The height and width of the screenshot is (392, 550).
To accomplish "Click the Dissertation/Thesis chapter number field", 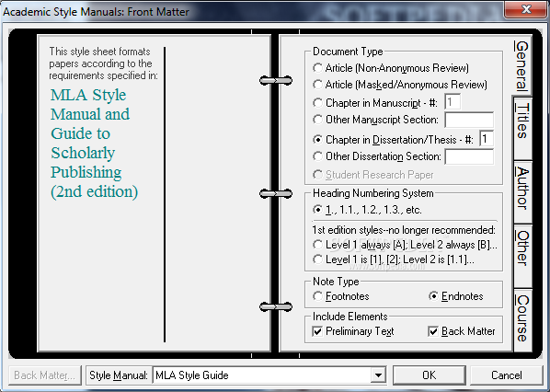I will (487, 139).
